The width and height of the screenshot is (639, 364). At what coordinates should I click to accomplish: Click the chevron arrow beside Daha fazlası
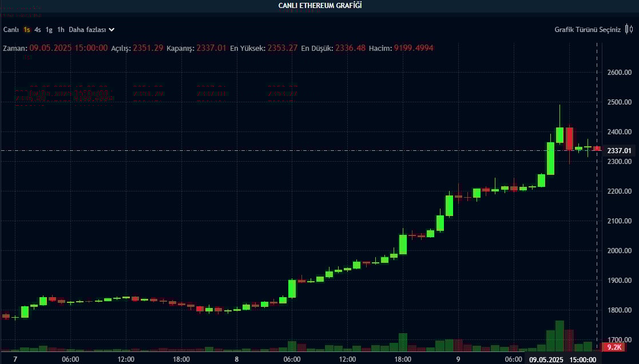(112, 29)
